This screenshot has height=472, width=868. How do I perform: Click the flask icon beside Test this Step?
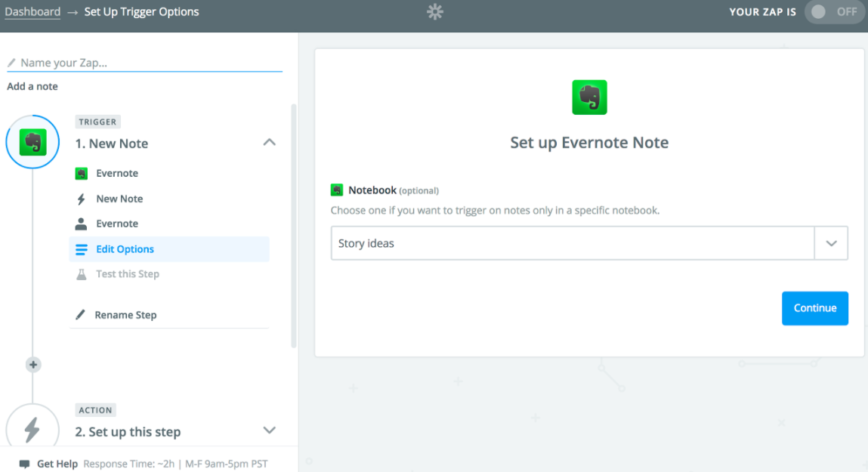(82, 274)
